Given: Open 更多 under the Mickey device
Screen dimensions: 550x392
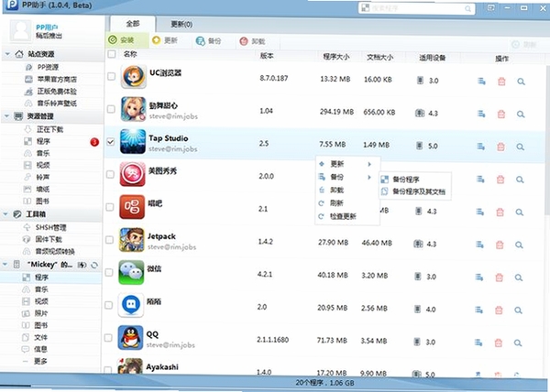Looking at the screenshot, I should [x=40, y=361].
